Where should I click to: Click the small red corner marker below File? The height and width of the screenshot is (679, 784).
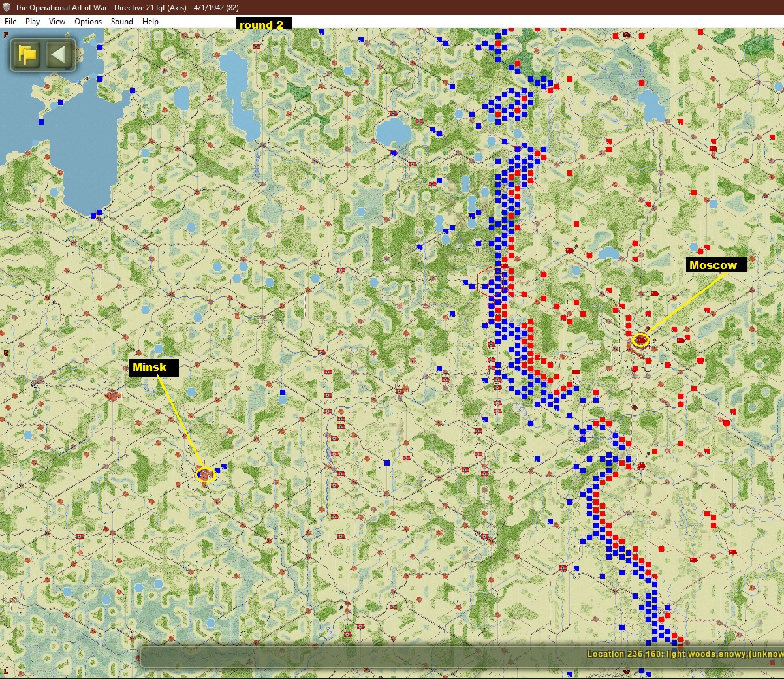(x=7, y=35)
